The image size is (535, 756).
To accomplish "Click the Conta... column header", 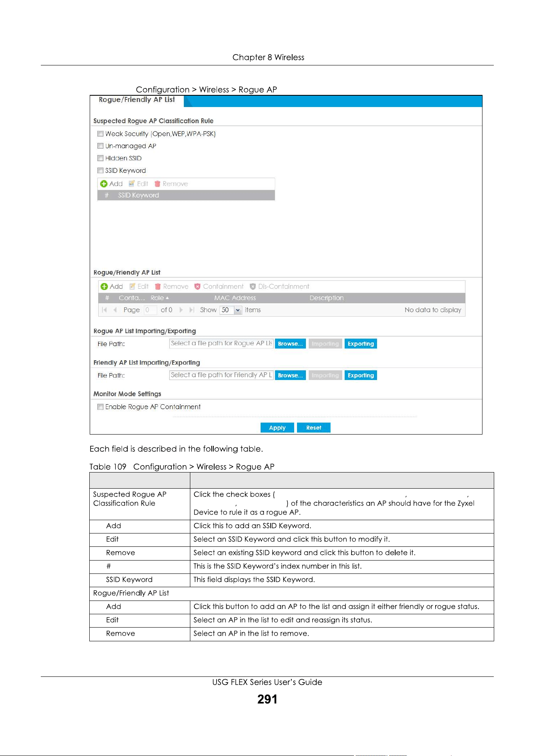I will point(132,298).
